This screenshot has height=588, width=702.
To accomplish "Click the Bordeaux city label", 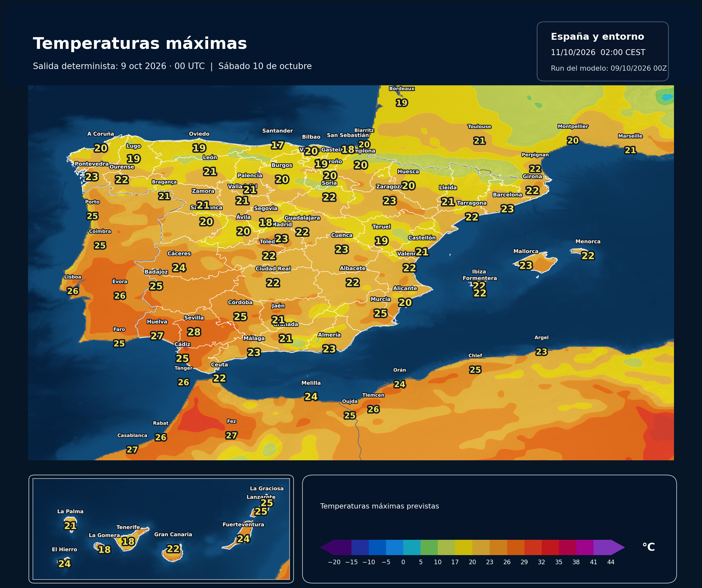I will 402,89.
